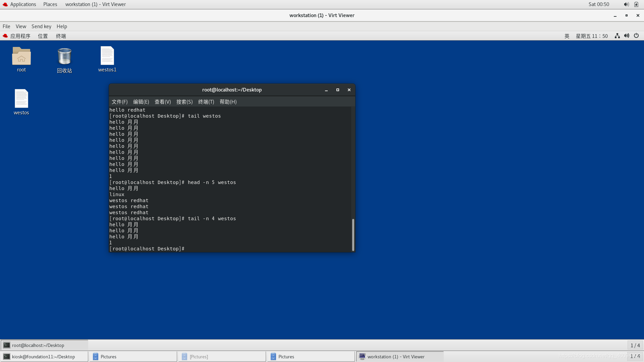The width and height of the screenshot is (644, 362).
Task: Open the root home folder icon
Action: (x=21, y=56)
